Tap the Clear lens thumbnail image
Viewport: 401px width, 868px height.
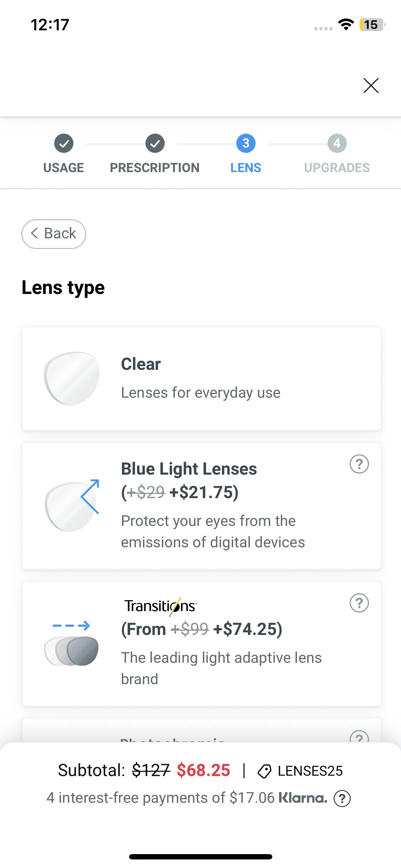pos(72,378)
